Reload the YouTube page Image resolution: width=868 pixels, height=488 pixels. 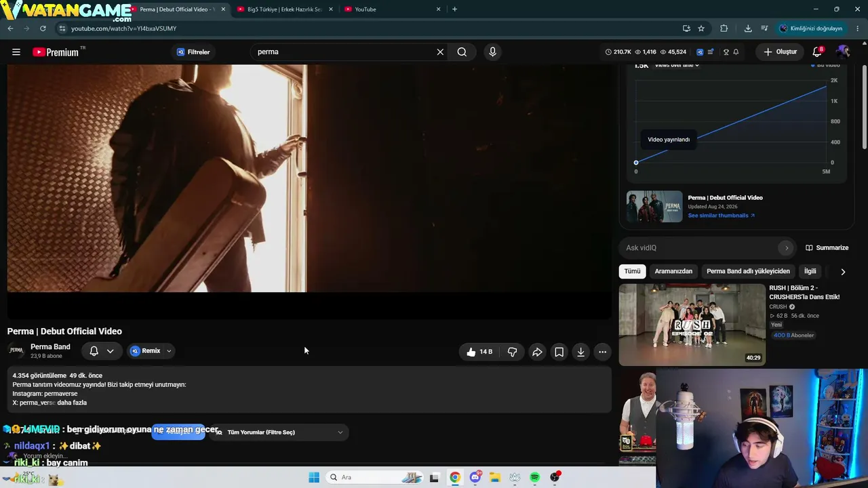point(43,28)
